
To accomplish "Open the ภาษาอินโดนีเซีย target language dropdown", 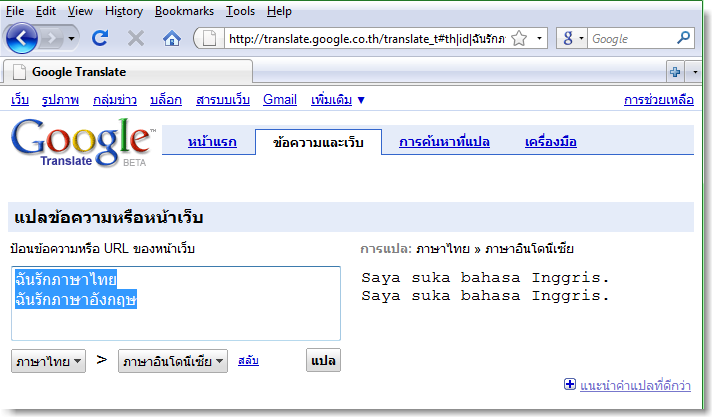I will point(173,361).
